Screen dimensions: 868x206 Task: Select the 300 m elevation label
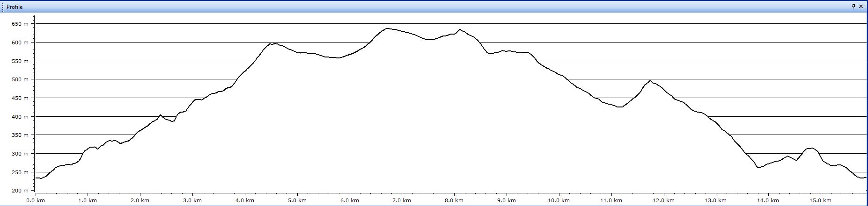pyautogui.click(x=20, y=154)
